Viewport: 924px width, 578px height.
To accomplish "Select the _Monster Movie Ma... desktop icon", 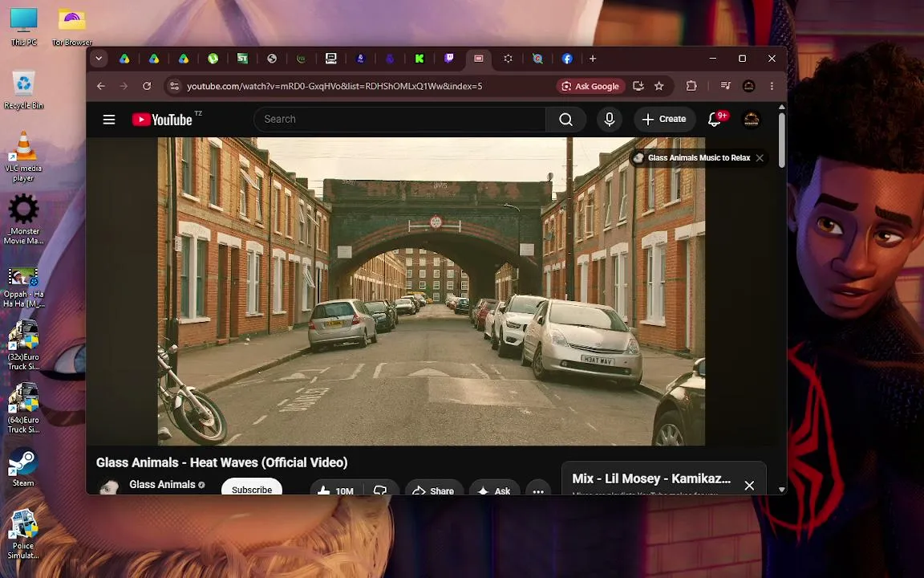I will (x=23, y=219).
